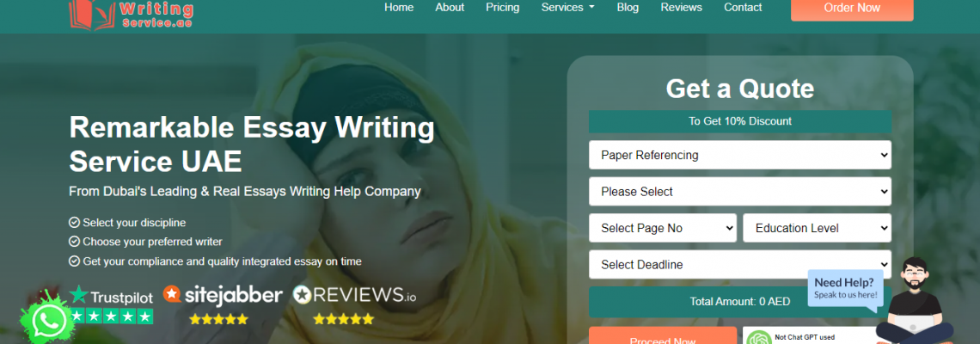Click the Need Help speech bubble
This screenshot has height=344, width=980.
click(x=845, y=290)
